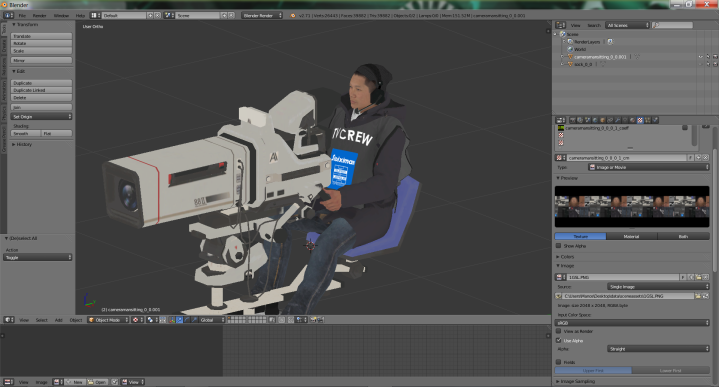This screenshot has height=387, width=719.
Task: Click the Render camera properties icon
Action: (573, 120)
